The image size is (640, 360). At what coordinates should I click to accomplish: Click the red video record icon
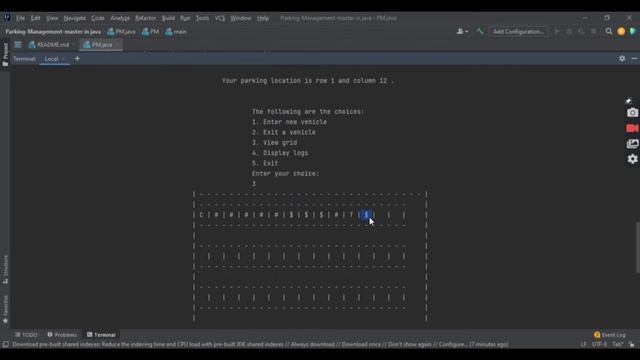pos(632,128)
